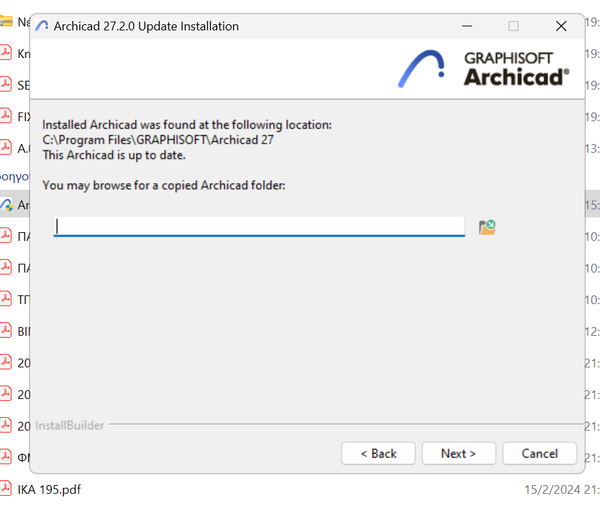Image resolution: width=600 pixels, height=506 pixels.
Task: Minimize the Archicad installer window
Action: click(x=467, y=26)
